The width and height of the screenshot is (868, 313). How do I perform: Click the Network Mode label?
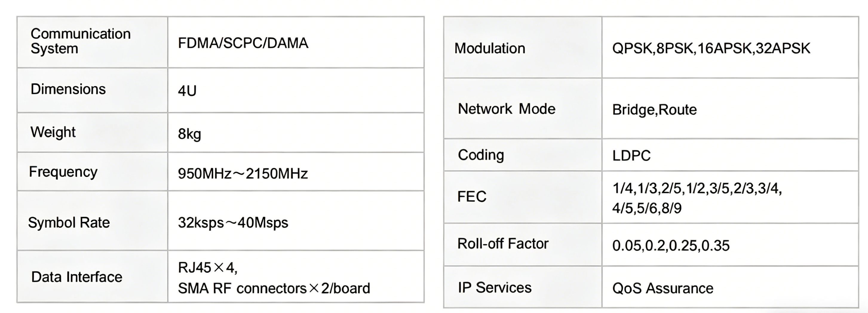coord(507,109)
